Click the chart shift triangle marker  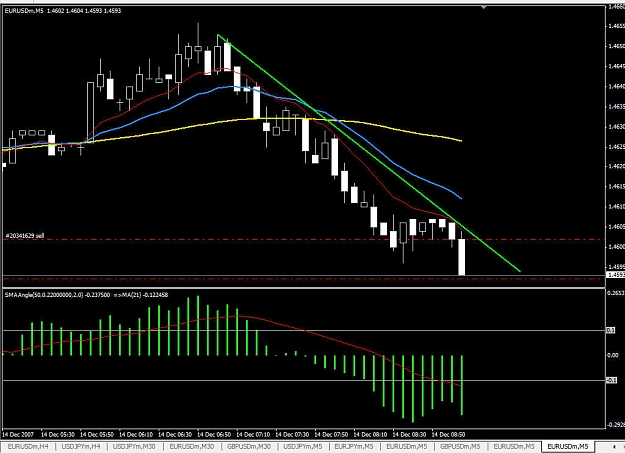[484, 7]
